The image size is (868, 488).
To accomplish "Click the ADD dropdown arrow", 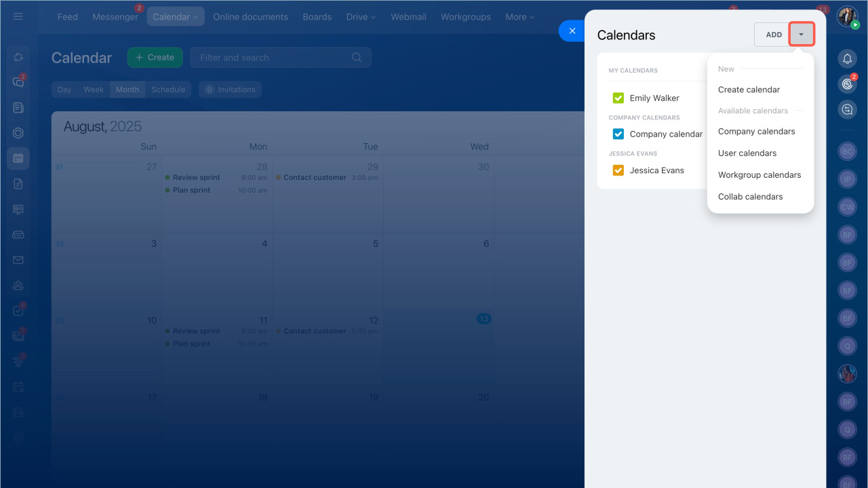I will pos(802,35).
